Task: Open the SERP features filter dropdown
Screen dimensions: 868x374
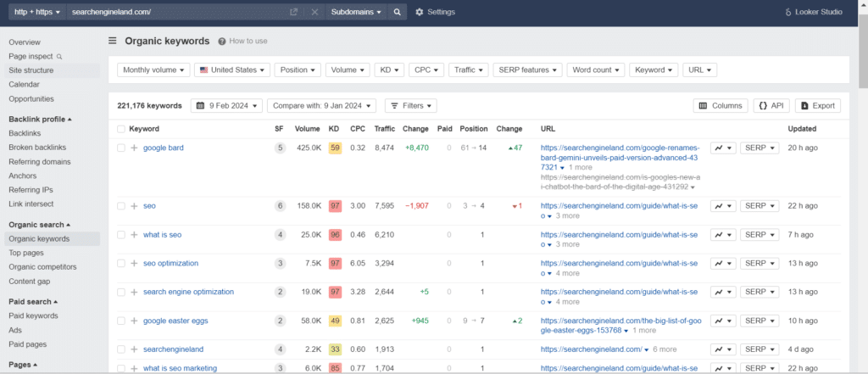Action: [527, 70]
